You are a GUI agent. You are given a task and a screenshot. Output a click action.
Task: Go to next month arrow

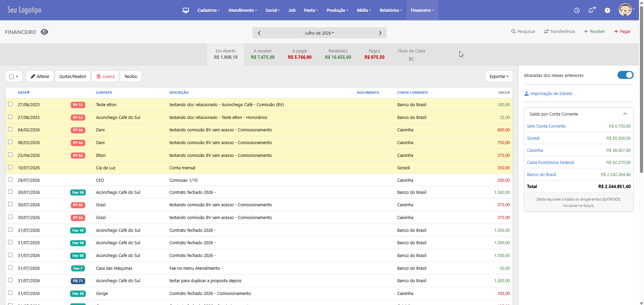tap(380, 33)
